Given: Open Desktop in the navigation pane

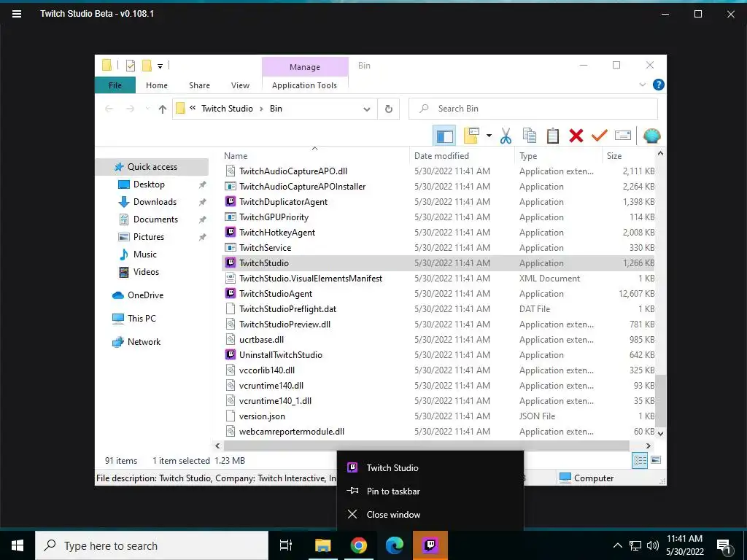Looking at the screenshot, I should point(149,184).
